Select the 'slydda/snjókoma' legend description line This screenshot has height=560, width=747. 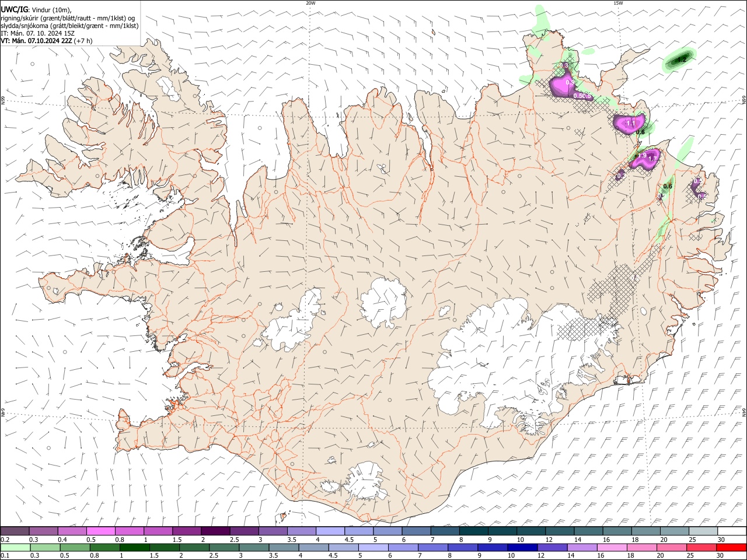tap(69, 25)
